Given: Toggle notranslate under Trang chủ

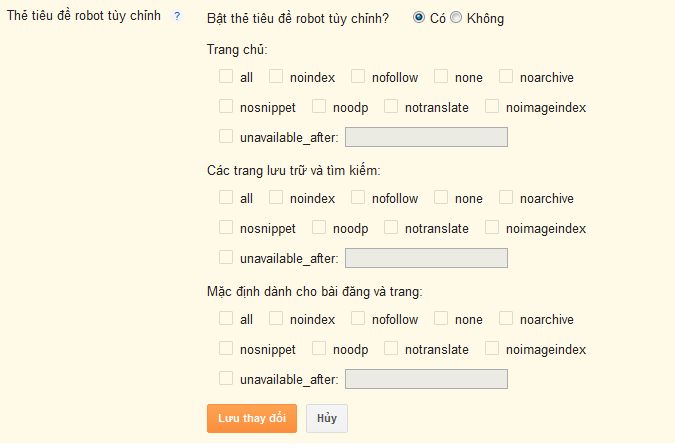Looking at the screenshot, I should coord(391,106).
